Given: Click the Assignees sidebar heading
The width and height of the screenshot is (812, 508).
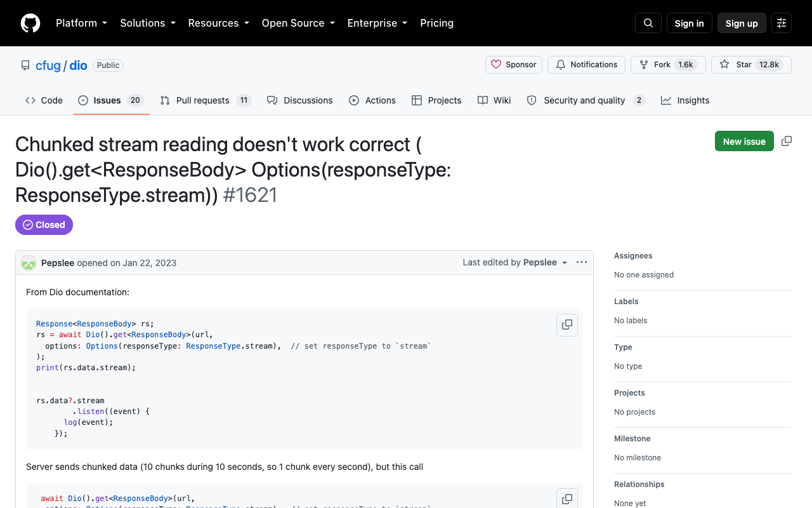Looking at the screenshot, I should [633, 256].
